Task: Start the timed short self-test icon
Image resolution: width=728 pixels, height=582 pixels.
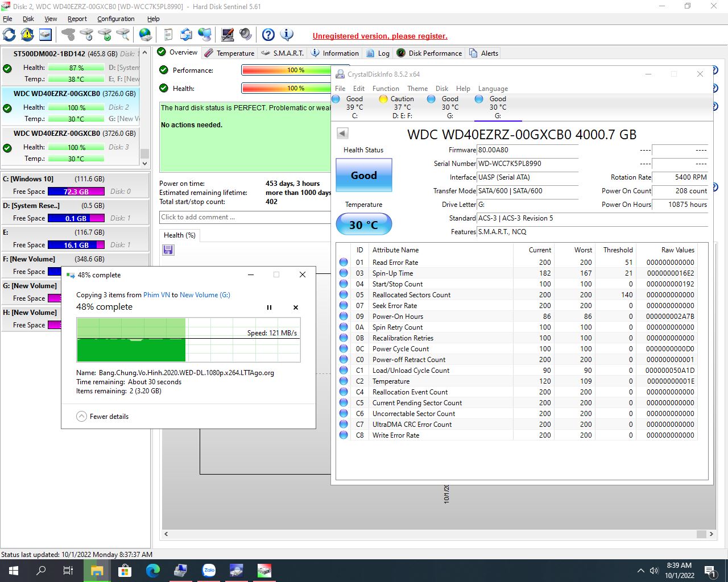Action: [86, 35]
